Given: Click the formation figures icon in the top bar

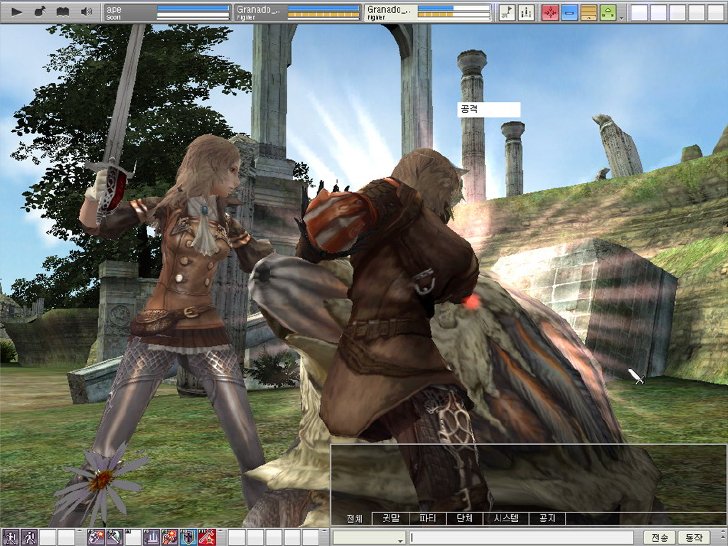Looking at the screenshot, I should 526,13.
